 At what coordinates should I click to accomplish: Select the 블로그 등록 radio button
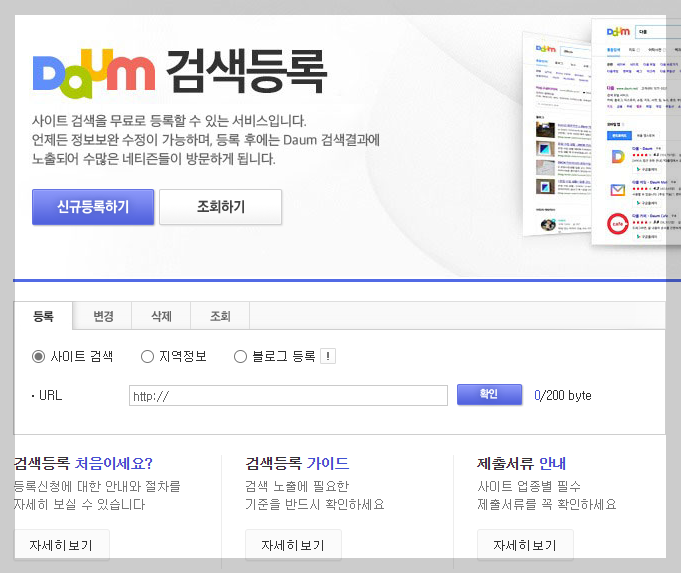click(240, 357)
